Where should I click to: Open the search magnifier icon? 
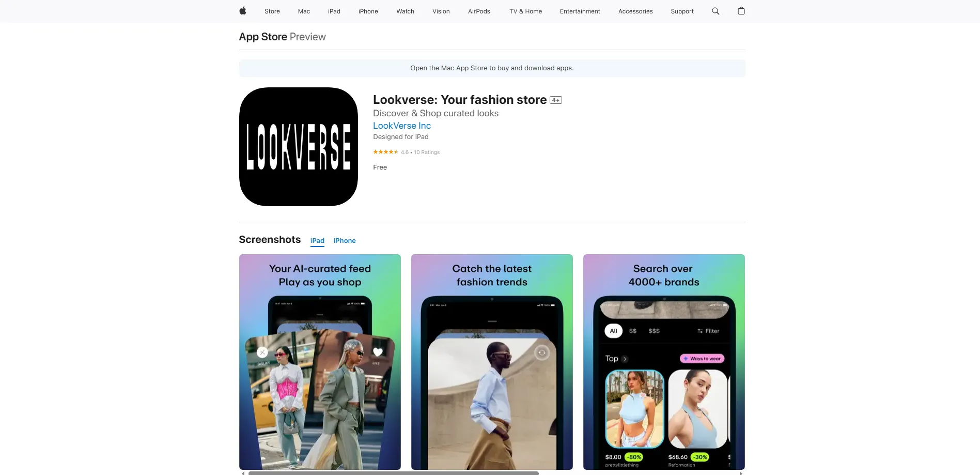[715, 11]
